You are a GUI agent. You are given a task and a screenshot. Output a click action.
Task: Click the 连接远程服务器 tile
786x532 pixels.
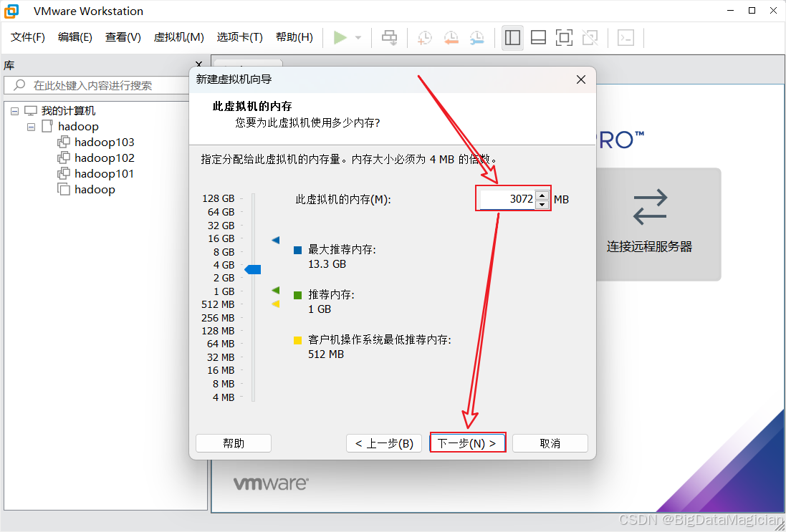658,224
